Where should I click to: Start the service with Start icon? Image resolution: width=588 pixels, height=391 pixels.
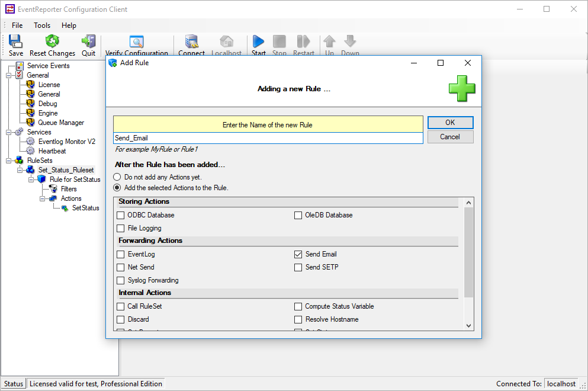(258, 41)
